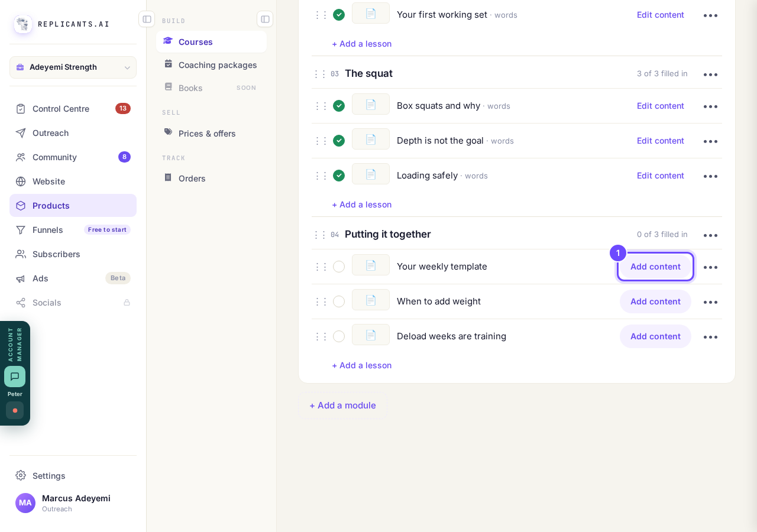Viewport: 757px width, 532px height.
Task: Click the red record dot under Peter
Action: tap(15, 410)
